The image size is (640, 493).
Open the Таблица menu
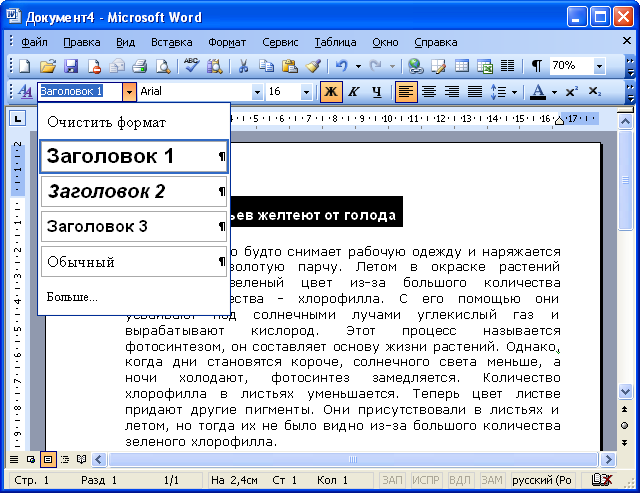pyautogui.click(x=335, y=42)
